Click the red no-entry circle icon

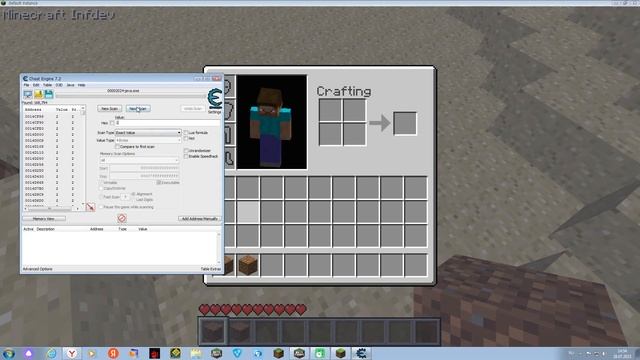[122, 218]
